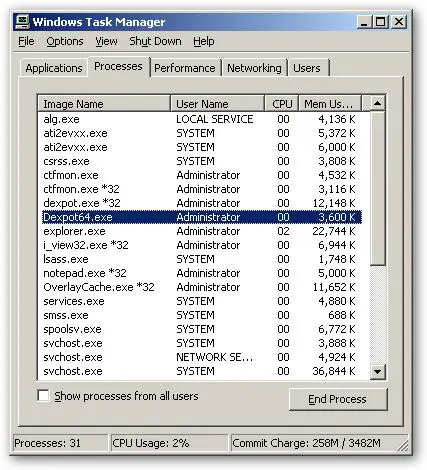Screen dimensions: 427x470
Task: Click the Processes: 31 status bar entry
Action: [60, 443]
